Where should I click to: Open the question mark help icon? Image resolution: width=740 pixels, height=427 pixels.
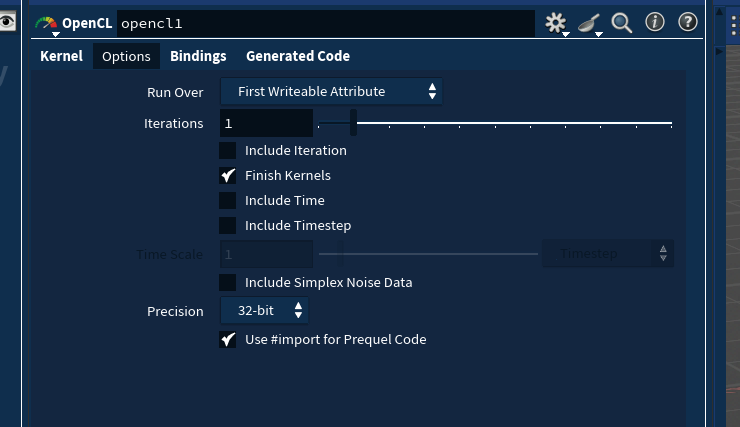[687, 22]
